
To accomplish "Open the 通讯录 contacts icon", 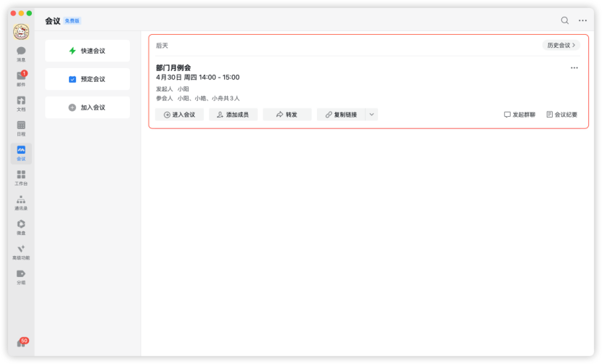I will pos(21,203).
